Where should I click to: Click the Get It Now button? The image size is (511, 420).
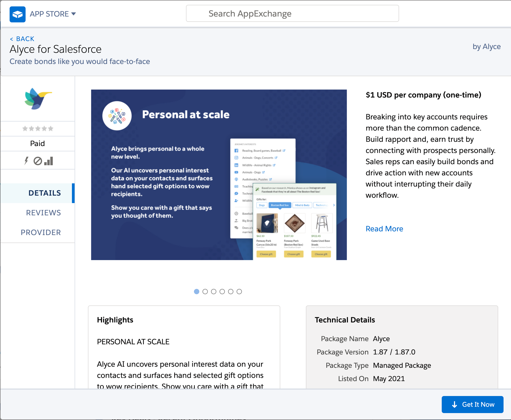pos(472,404)
